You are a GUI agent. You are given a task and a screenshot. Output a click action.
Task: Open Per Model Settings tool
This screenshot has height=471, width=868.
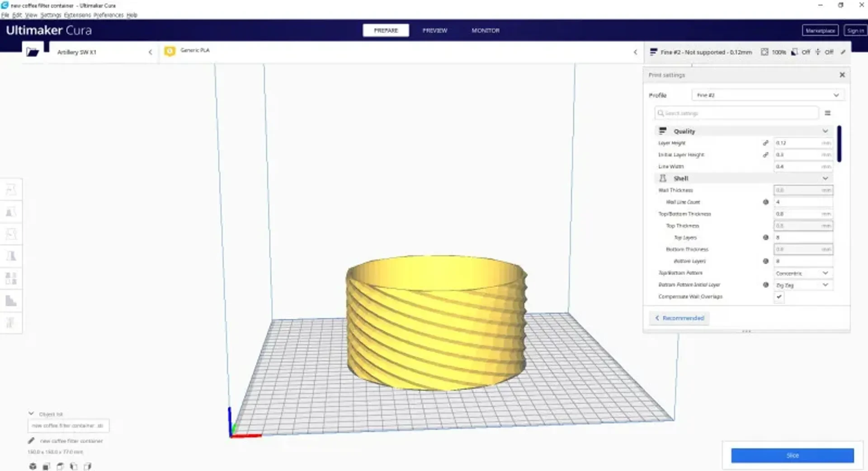[11, 278]
